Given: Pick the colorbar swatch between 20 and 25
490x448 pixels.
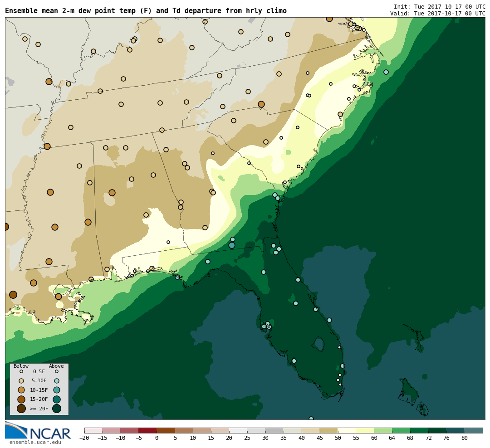Looking at the screenshot, I should tap(239, 430).
